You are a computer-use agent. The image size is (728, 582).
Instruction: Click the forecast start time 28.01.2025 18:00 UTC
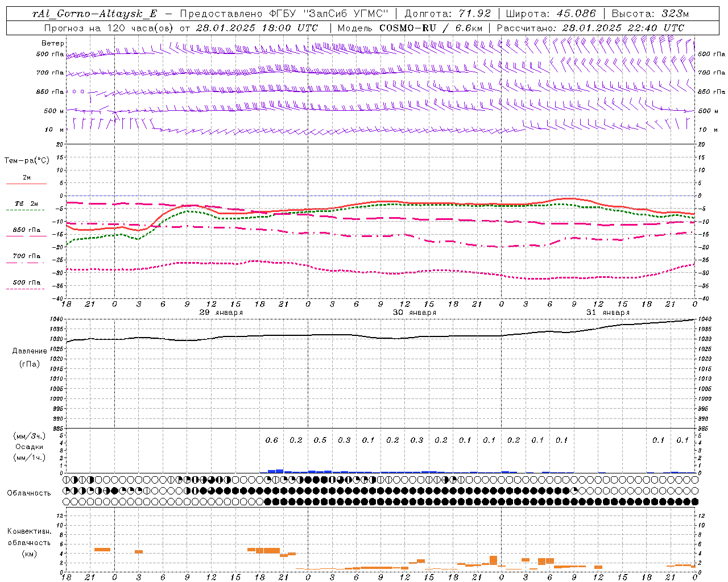[x=257, y=28]
